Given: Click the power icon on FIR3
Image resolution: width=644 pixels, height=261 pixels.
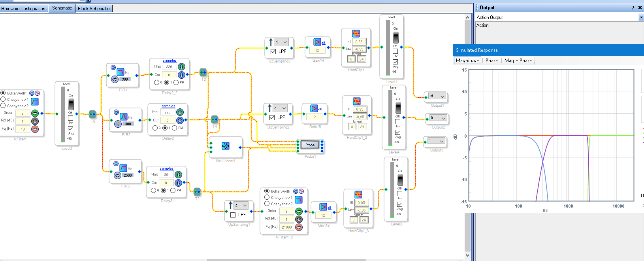Looking at the screenshot, I should tap(116, 163).
